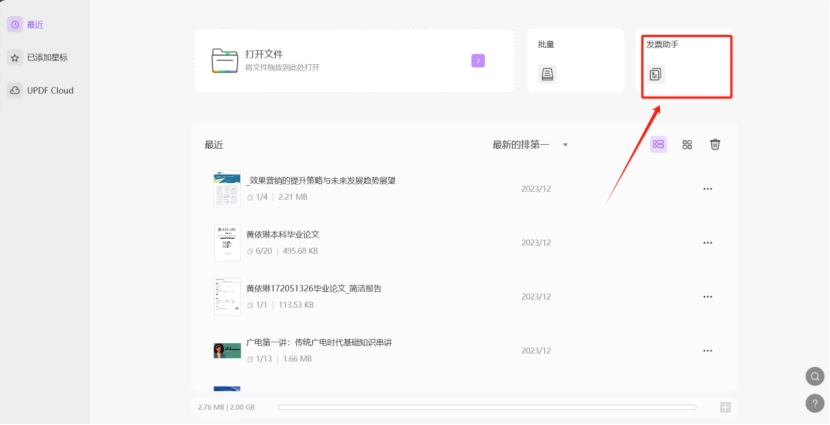
Task: Open more options for 广电第一讲 file
Action: click(x=708, y=351)
